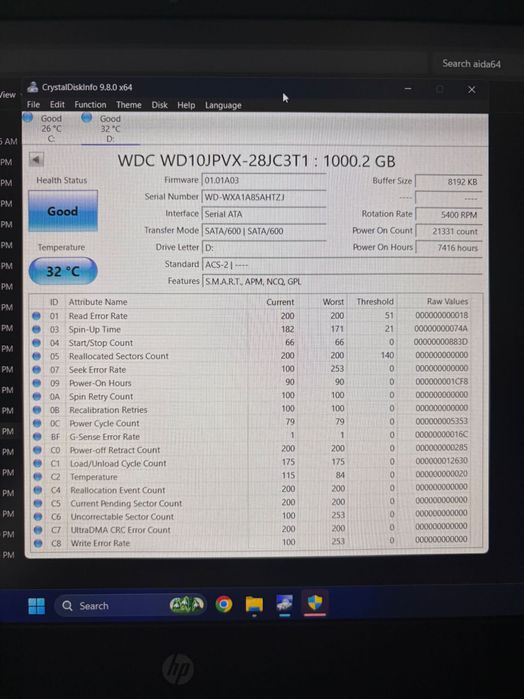This screenshot has width=524, height=699.
Task: Click the Features S.M.A.R.T. field
Action: (x=342, y=282)
